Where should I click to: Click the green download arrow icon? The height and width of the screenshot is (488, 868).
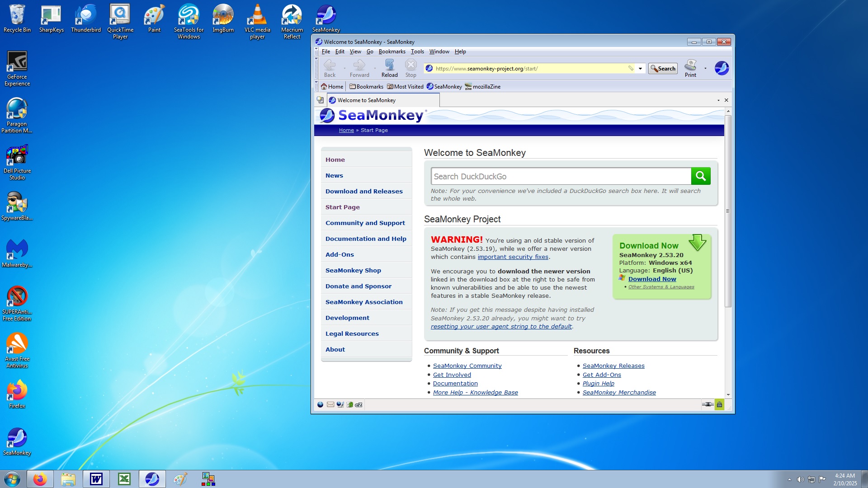pyautogui.click(x=697, y=243)
